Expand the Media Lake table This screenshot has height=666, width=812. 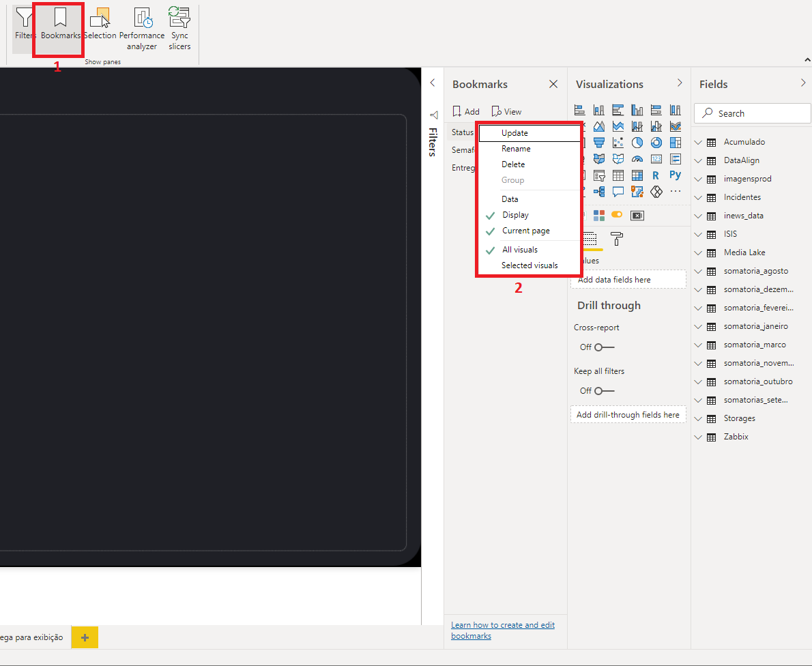[x=698, y=252]
